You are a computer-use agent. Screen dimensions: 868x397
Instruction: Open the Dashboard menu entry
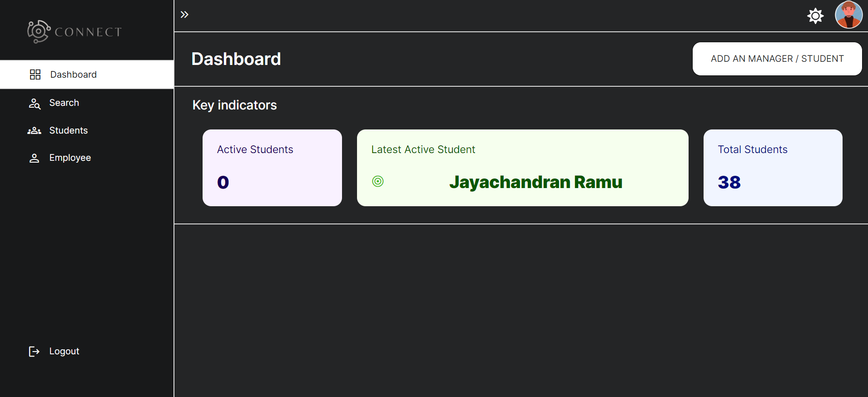click(73, 74)
